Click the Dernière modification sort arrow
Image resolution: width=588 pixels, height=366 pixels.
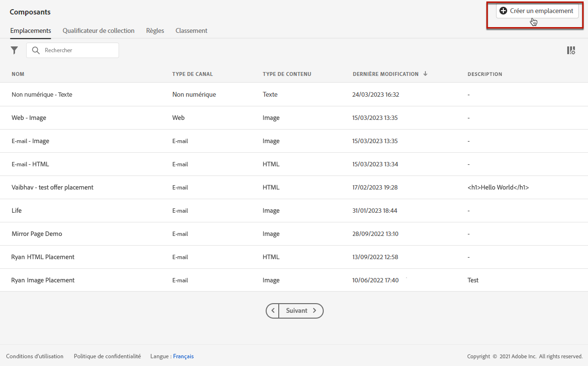pyautogui.click(x=425, y=74)
